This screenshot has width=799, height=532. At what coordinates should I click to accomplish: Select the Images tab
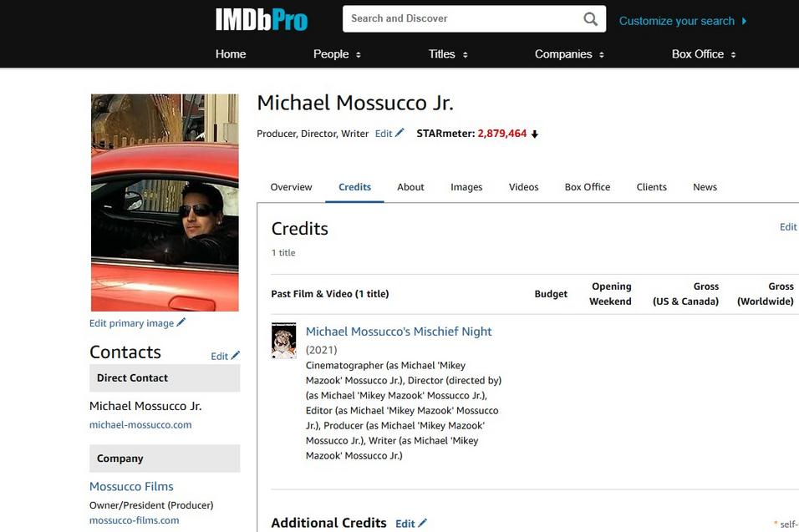coord(466,187)
